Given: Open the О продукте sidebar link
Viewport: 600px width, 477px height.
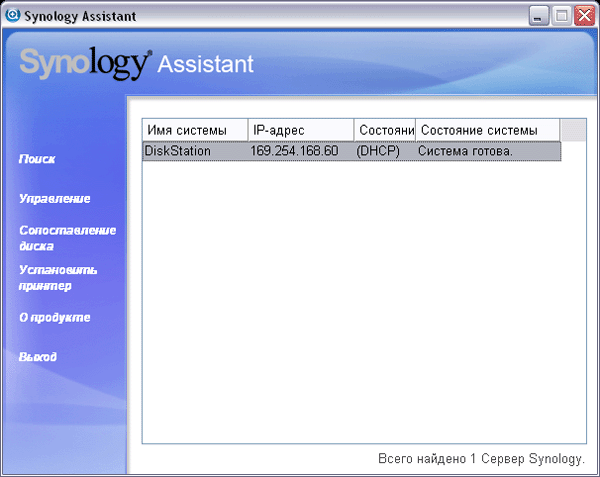Looking at the screenshot, I should pos(55,317).
